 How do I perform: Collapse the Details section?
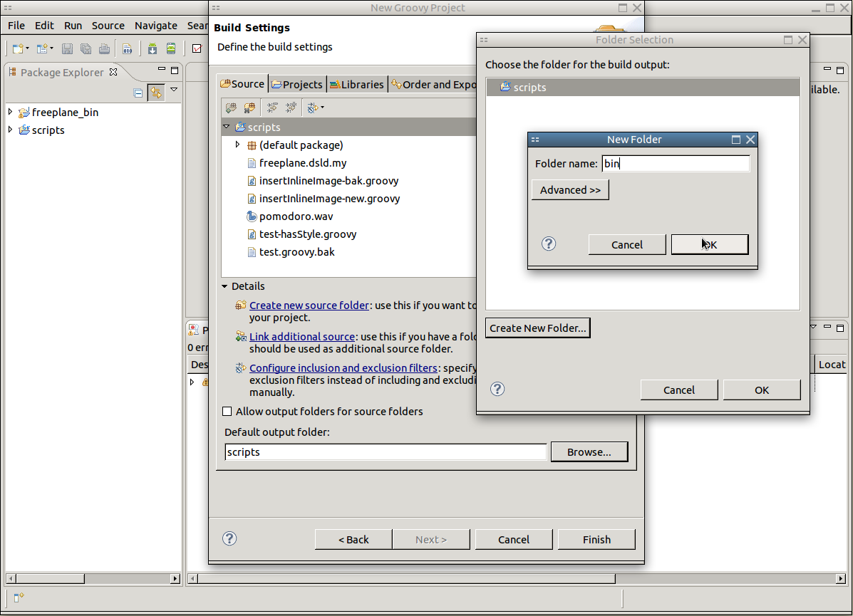224,286
